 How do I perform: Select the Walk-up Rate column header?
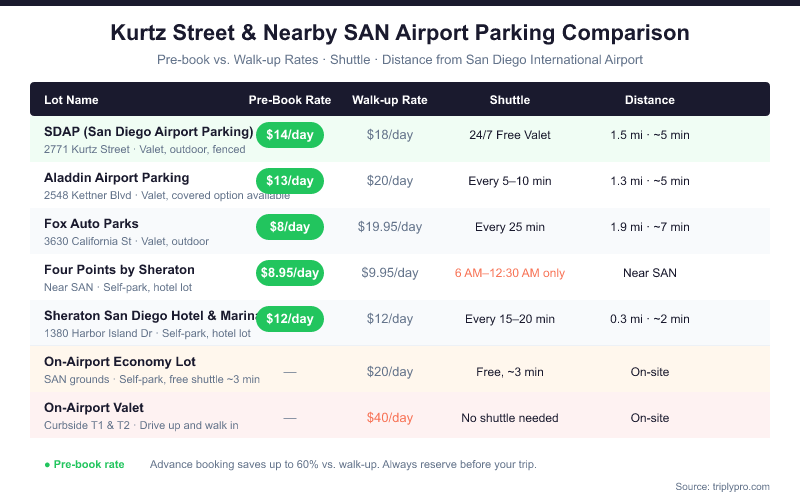tap(390, 100)
